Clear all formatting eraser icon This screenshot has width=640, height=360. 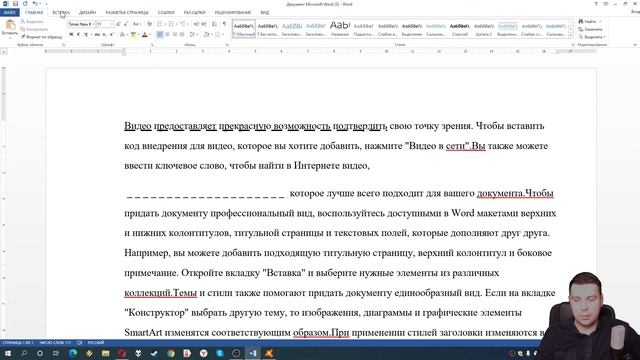click(149, 24)
